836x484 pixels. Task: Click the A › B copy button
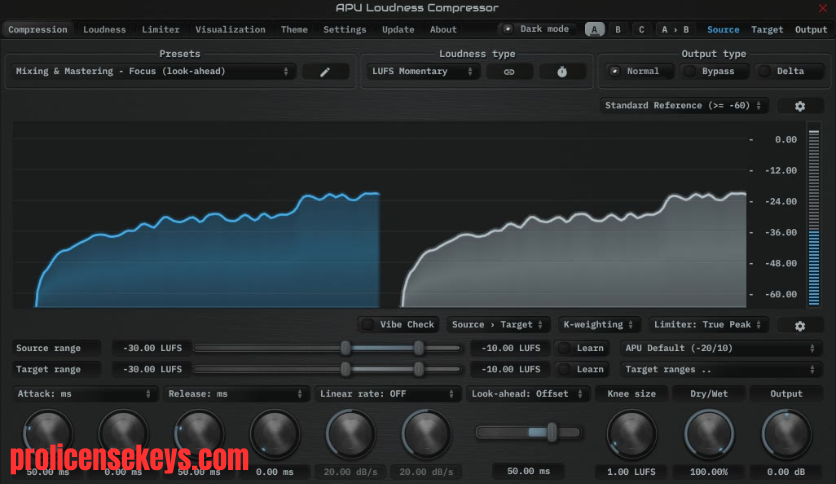click(675, 29)
